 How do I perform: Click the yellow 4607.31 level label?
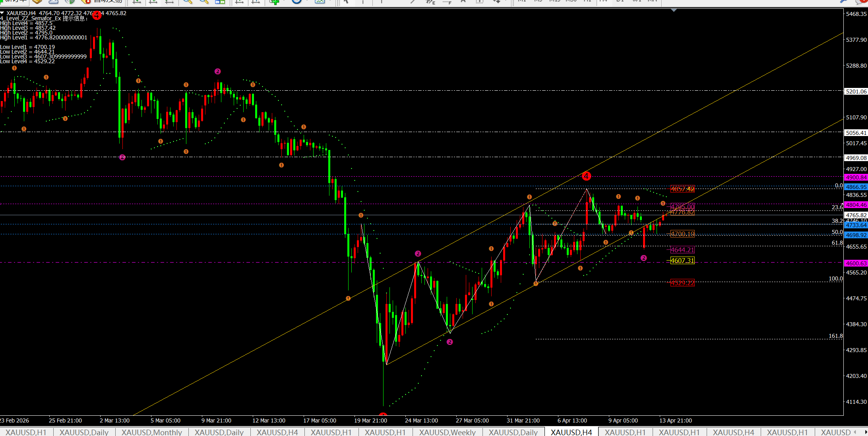tap(682, 261)
